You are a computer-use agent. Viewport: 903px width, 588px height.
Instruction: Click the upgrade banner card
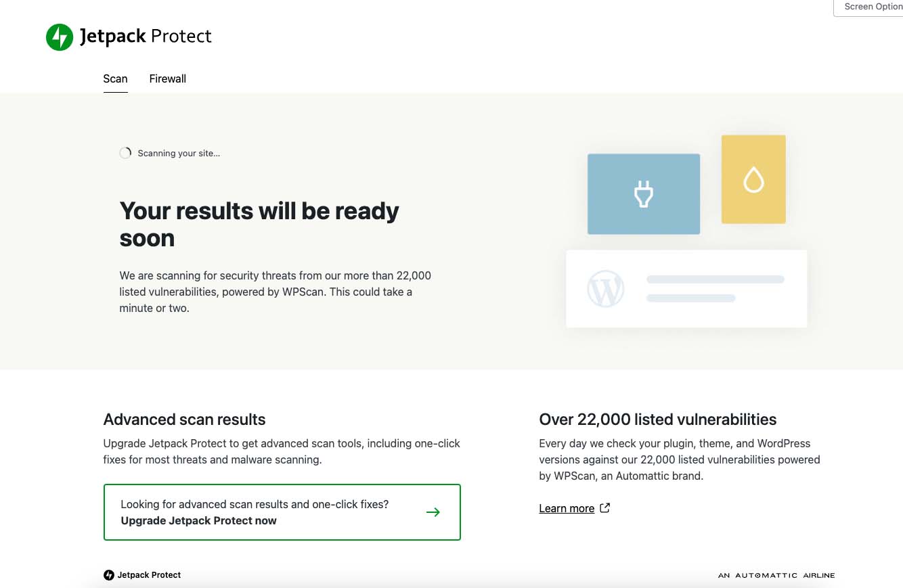pos(282,512)
